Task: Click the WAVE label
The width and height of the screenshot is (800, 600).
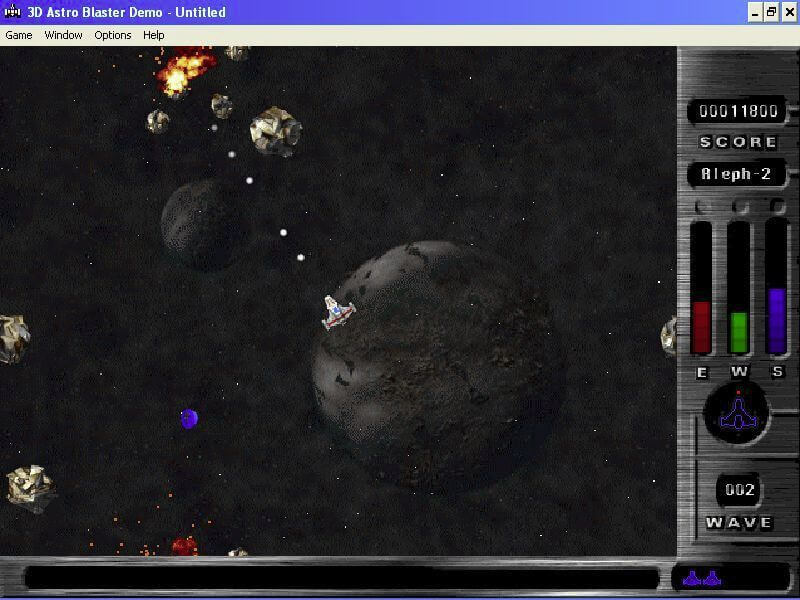Action: click(739, 522)
